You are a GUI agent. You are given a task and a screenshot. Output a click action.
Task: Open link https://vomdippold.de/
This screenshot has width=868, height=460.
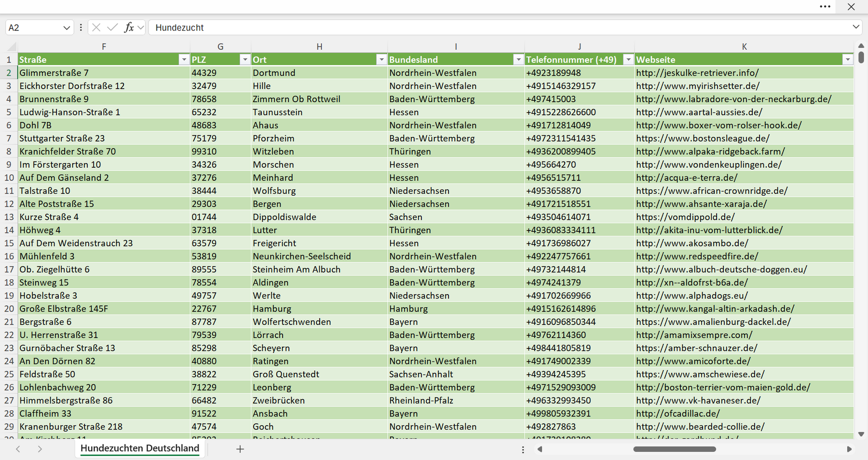(685, 217)
